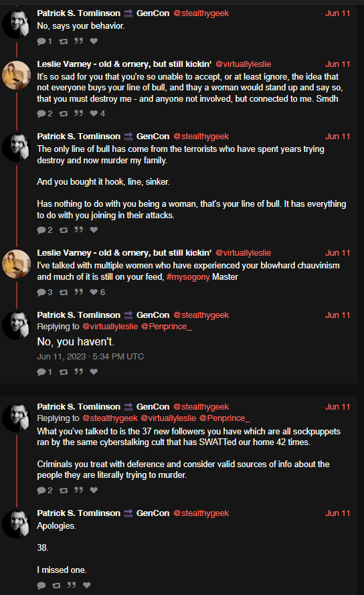Image resolution: width=364 pixels, height=595 pixels.
Task: Reply to the 'I missed one' tweet
Action: 41,585
